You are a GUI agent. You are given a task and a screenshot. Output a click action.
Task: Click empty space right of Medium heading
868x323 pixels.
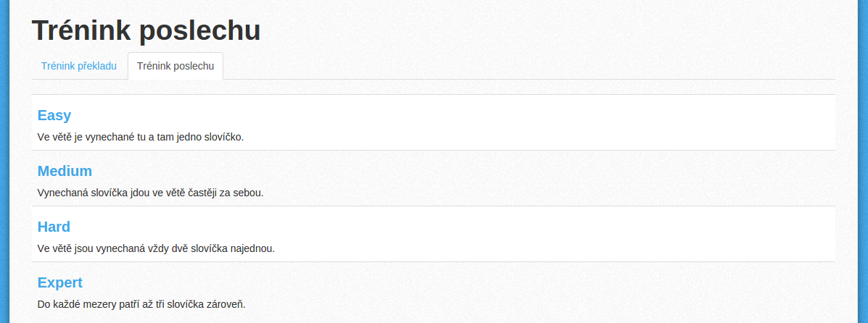[x=443, y=171]
